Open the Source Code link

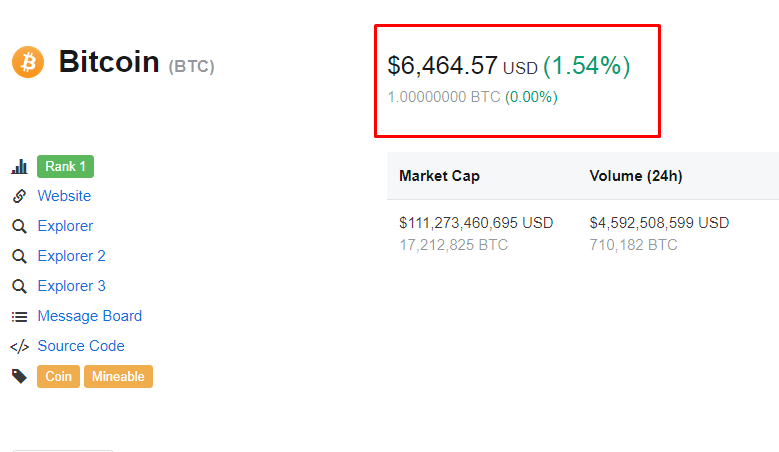(81, 346)
